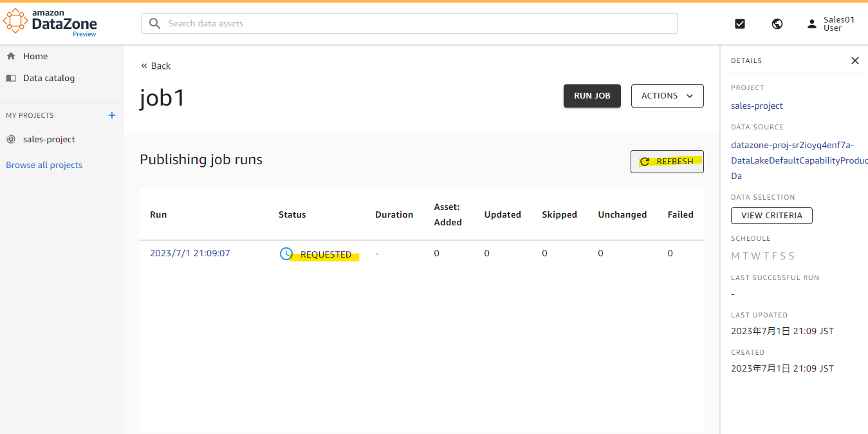Screen dimensions: 868x434
Task: Click the schedule days M T W T F S S
Action: (x=763, y=256)
